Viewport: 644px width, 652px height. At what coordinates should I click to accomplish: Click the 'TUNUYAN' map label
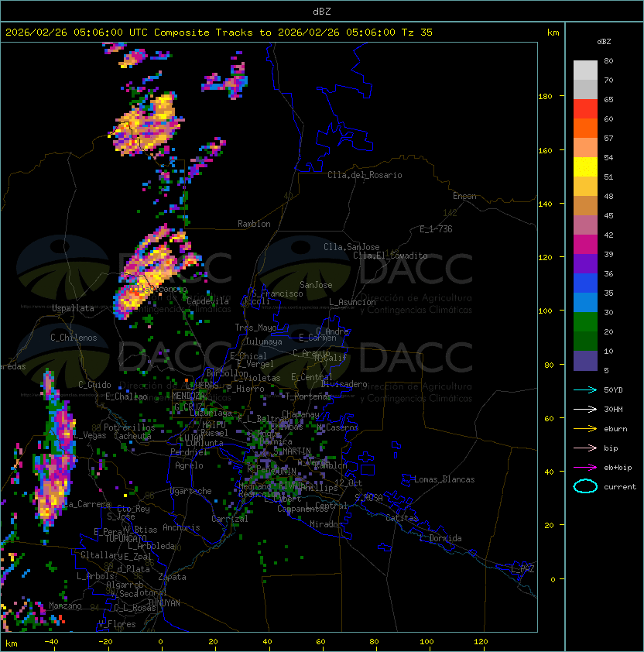[164, 603]
